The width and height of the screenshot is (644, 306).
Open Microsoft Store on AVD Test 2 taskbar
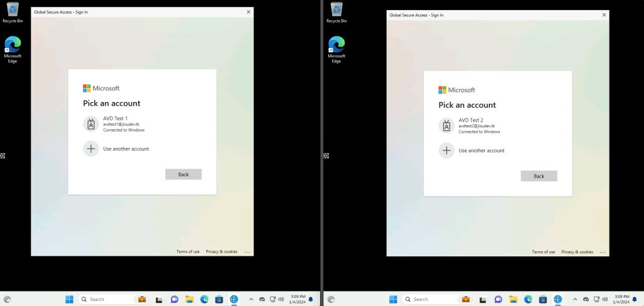pyautogui.click(x=543, y=300)
